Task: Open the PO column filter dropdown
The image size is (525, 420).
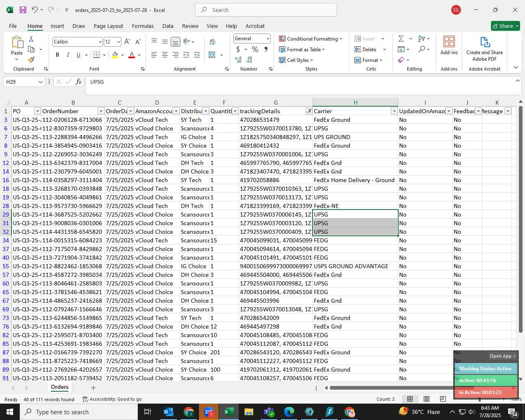Action: tap(37, 111)
